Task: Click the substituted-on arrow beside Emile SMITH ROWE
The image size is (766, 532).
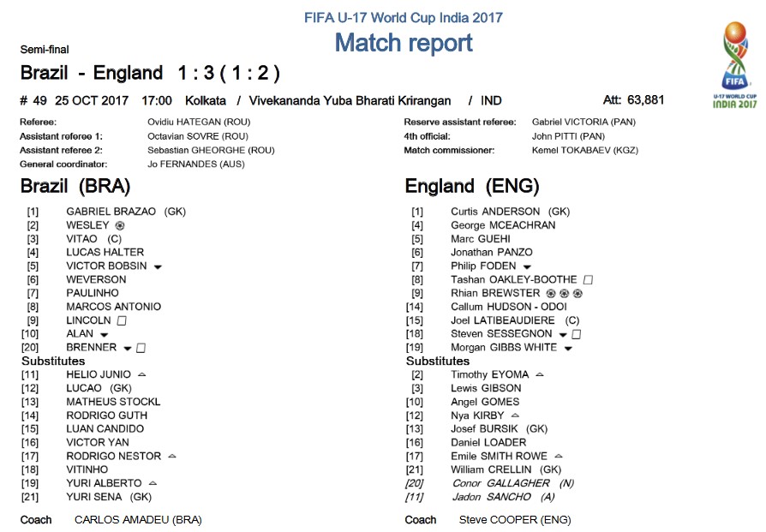Action: (x=559, y=457)
